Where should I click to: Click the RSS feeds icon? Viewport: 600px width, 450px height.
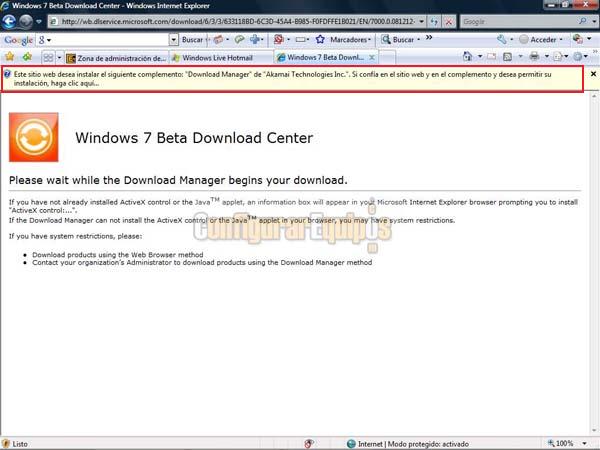(x=507, y=57)
